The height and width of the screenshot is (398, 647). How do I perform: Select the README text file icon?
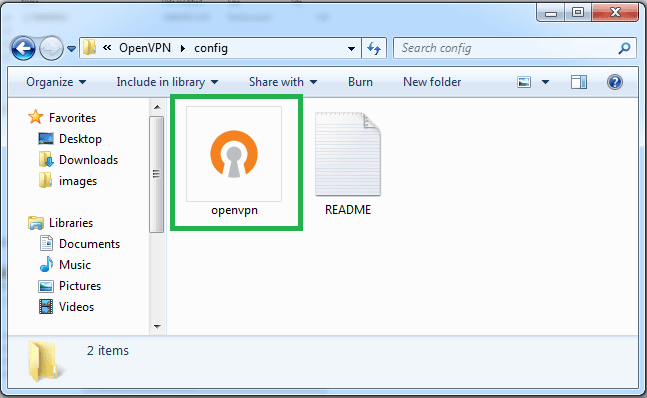(348, 154)
